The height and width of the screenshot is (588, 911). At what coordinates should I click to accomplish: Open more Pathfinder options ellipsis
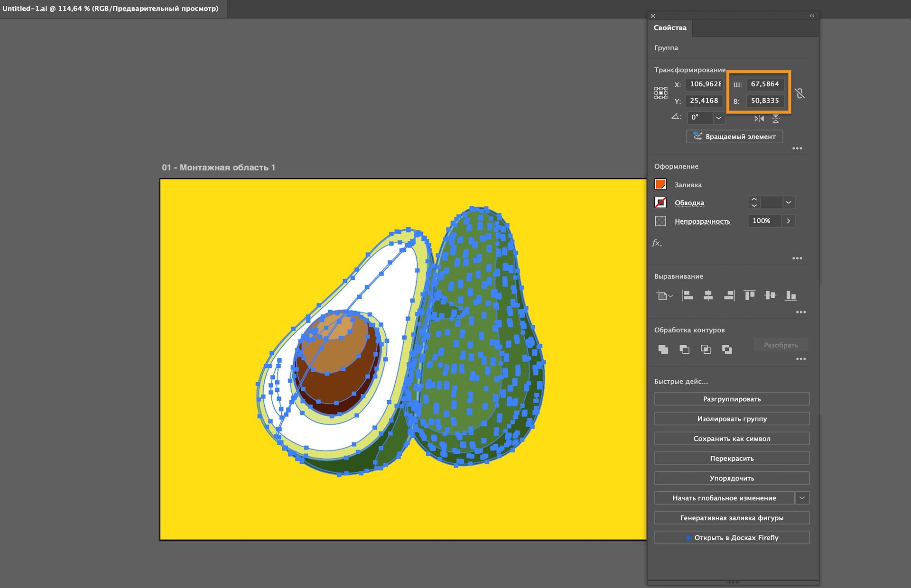point(801,359)
